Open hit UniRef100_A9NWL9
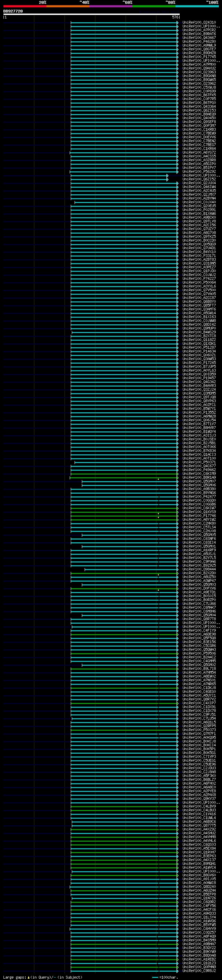Viewport: 222px width, 980px height. (199, 45)
